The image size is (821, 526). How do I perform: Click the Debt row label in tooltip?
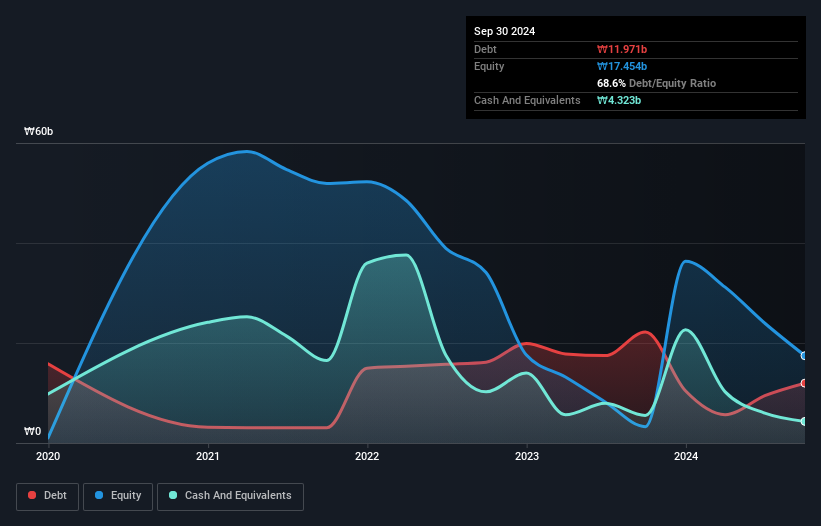(485, 49)
